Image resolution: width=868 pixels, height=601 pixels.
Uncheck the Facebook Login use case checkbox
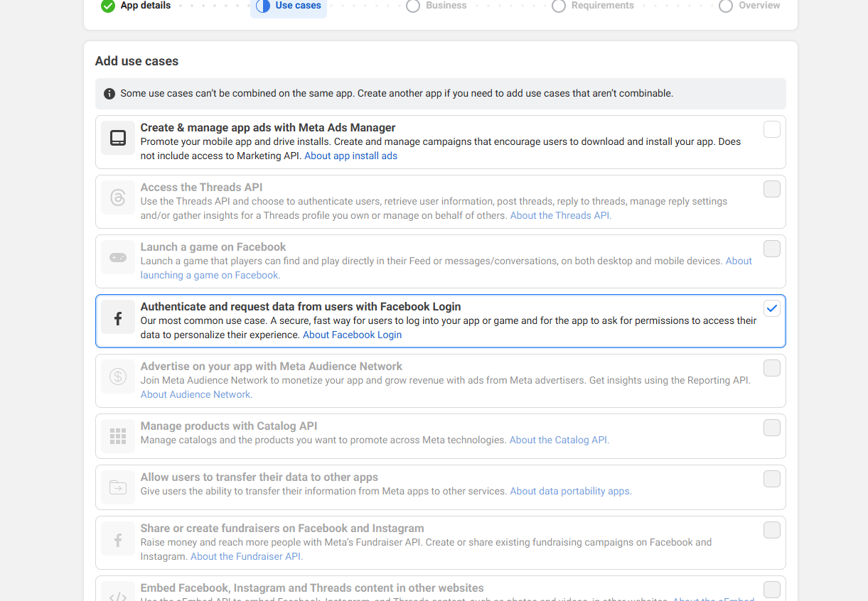(x=771, y=308)
